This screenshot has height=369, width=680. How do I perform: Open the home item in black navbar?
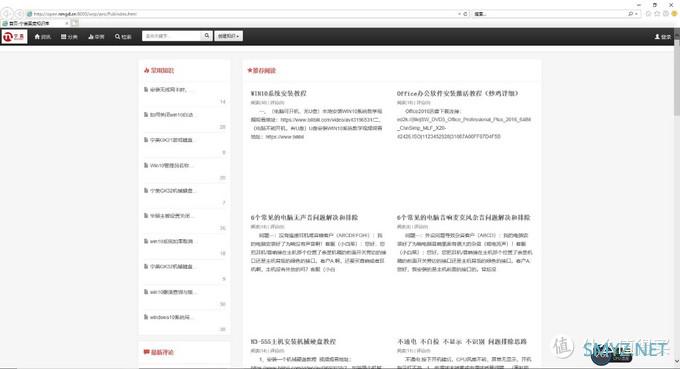click(42, 37)
